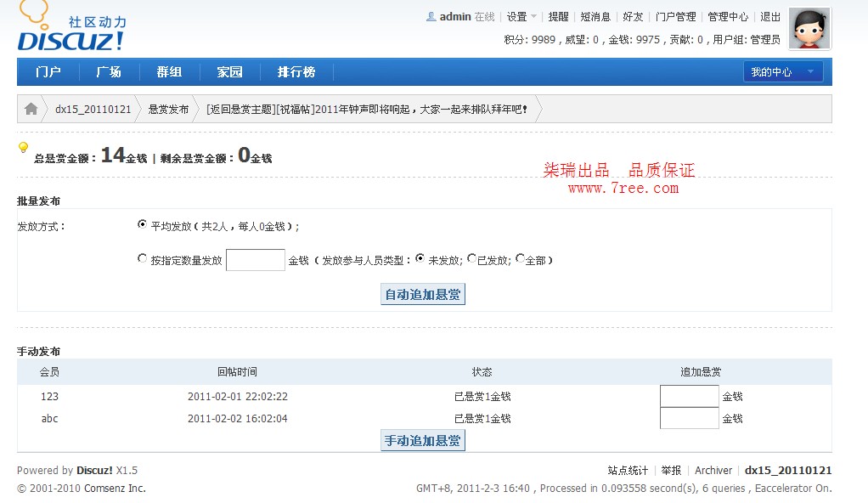Click member name abc in the table
The width and height of the screenshot is (868, 503).
tap(49, 418)
